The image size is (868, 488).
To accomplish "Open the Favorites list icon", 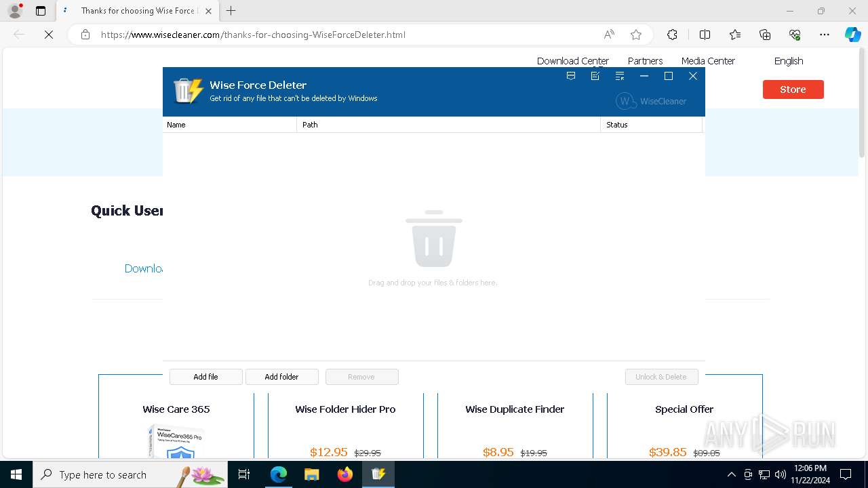I will [735, 35].
